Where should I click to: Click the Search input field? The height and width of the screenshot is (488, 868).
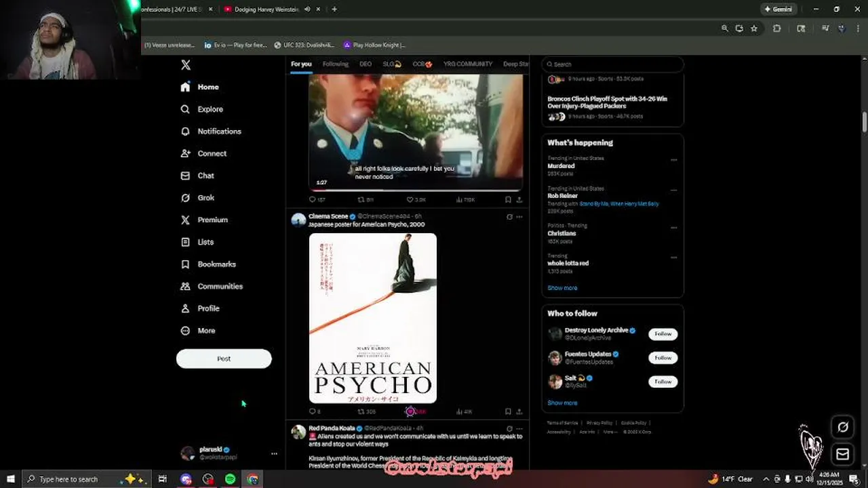pos(612,64)
